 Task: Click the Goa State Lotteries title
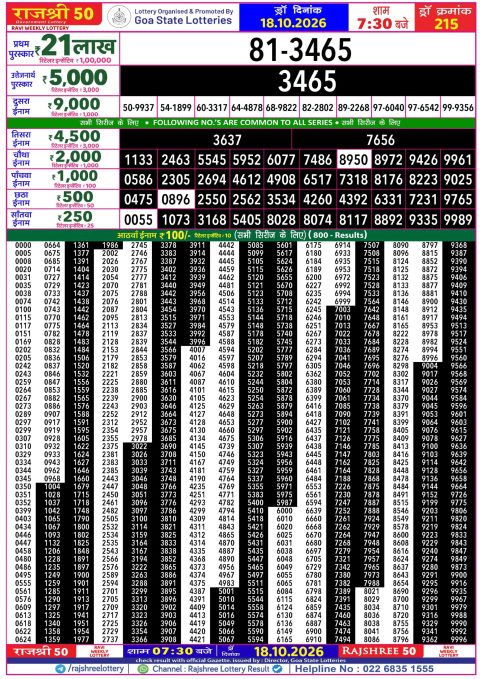[183, 20]
